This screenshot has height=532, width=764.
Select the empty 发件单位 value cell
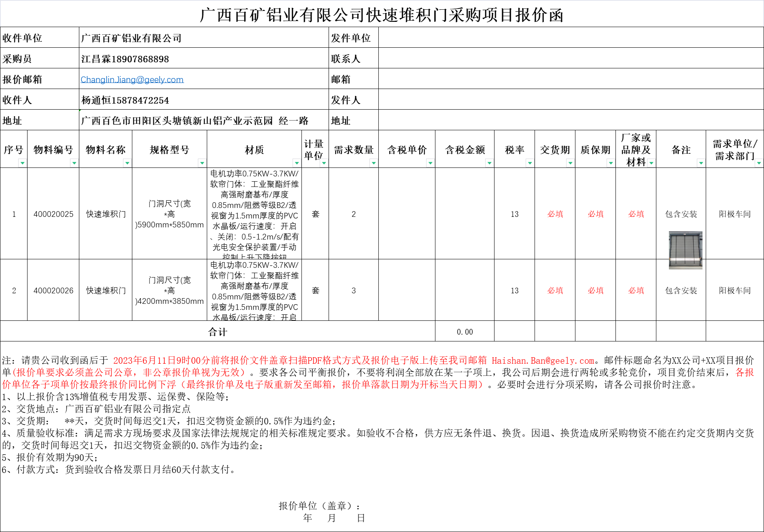point(571,38)
